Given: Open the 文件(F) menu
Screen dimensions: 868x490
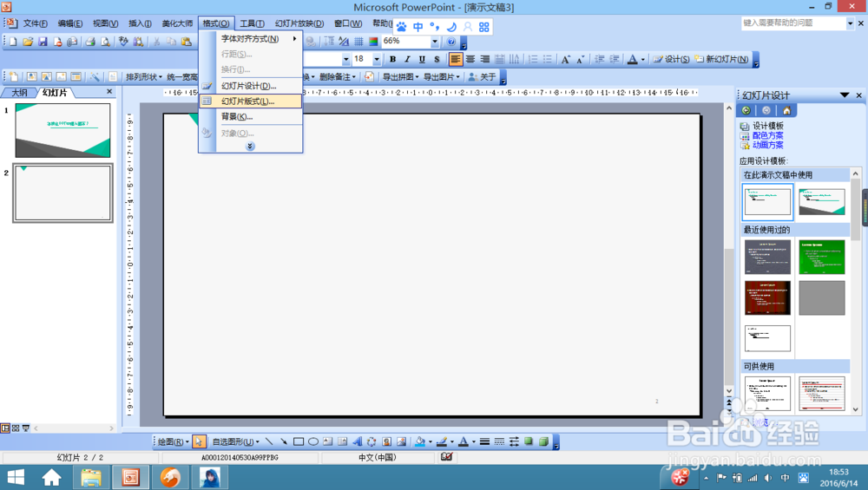Looking at the screenshot, I should pyautogui.click(x=35, y=23).
